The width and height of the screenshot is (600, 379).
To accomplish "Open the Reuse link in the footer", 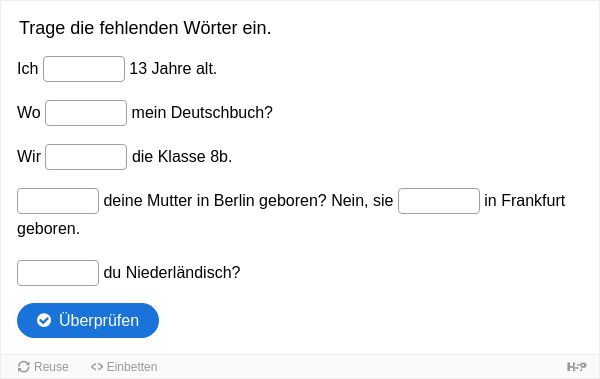I will pyautogui.click(x=43, y=367).
